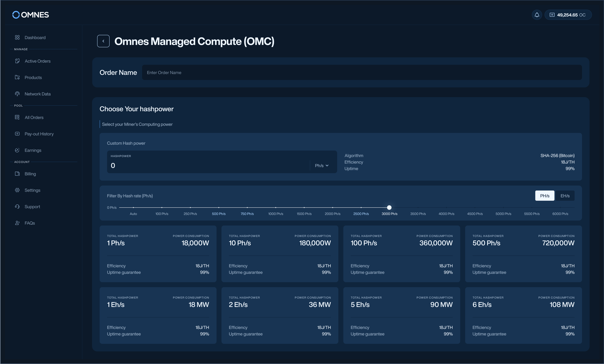The width and height of the screenshot is (604, 364).
Task: Click the Billing wallet icon
Action: (x=17, y=174)
